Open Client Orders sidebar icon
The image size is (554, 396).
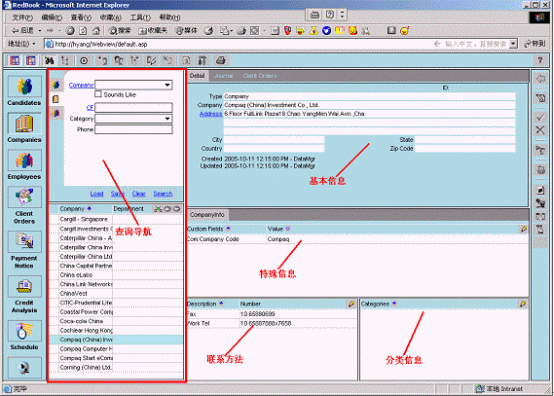tap(24, 197)
